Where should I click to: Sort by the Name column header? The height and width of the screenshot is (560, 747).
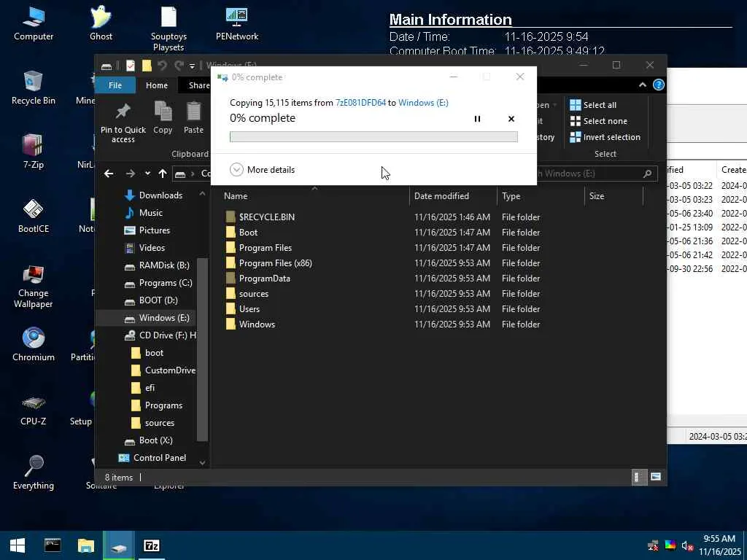tap(236, 195)
